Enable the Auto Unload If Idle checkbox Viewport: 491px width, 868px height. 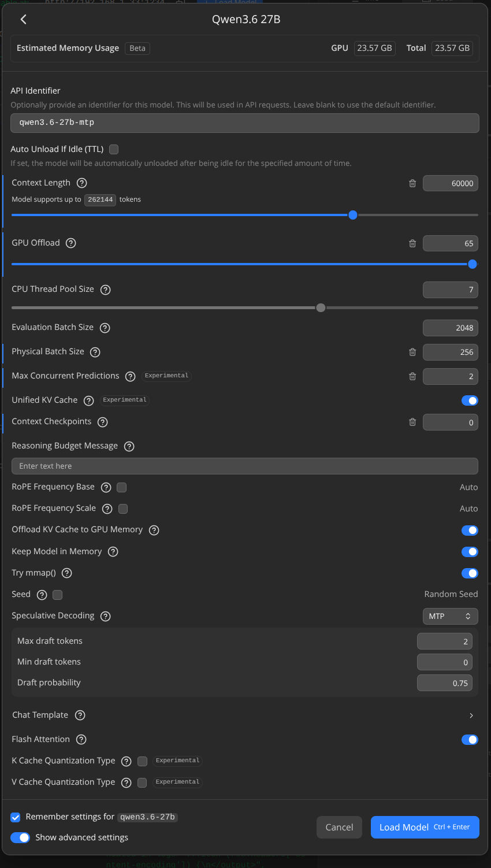pos(114,149)
